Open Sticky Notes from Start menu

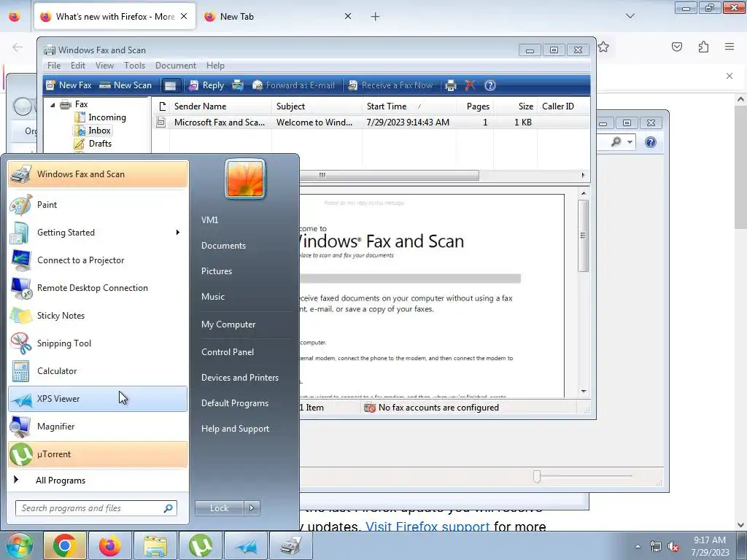pyautogui.click(x=98, y=315)
